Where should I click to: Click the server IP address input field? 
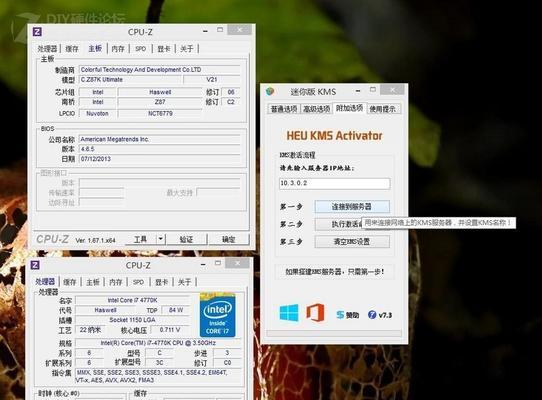click(x=335, y=183)
